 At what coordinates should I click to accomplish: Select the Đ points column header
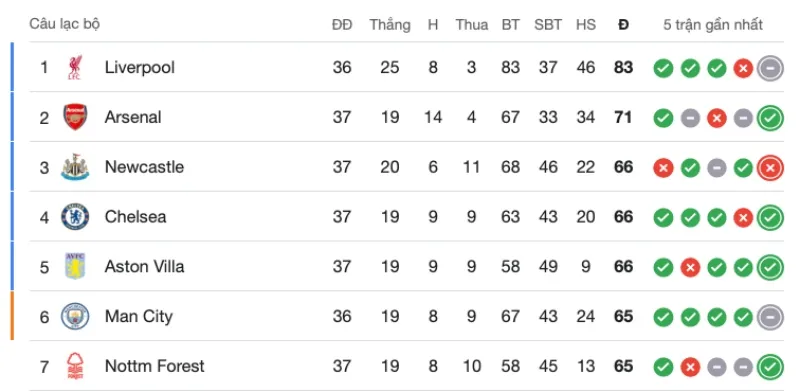(623, 24)
